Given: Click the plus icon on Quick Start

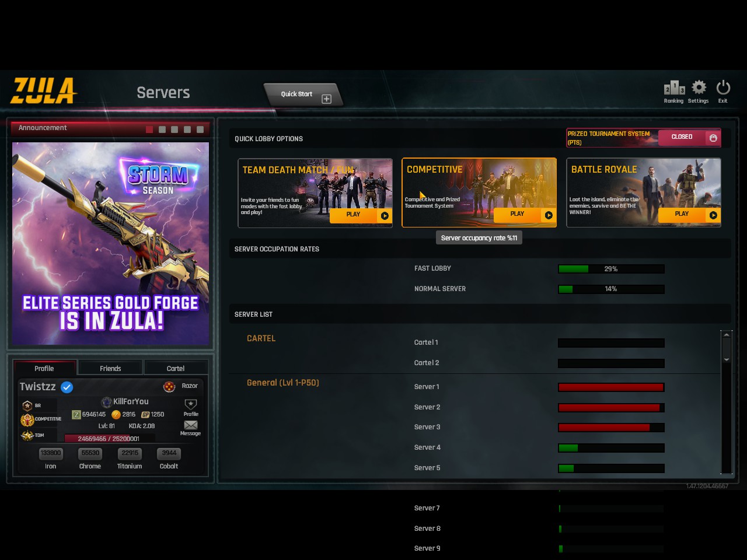Looking at the screenshot, I should 327,99.
